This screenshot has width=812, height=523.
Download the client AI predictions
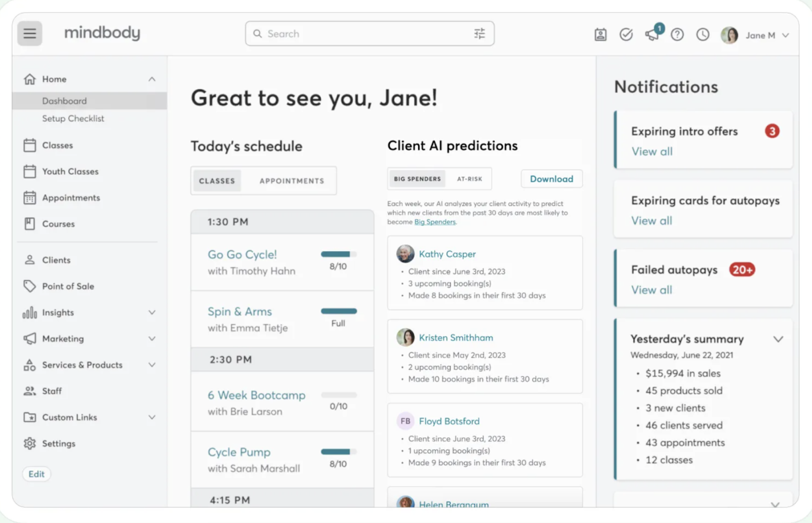coord(551,179)
